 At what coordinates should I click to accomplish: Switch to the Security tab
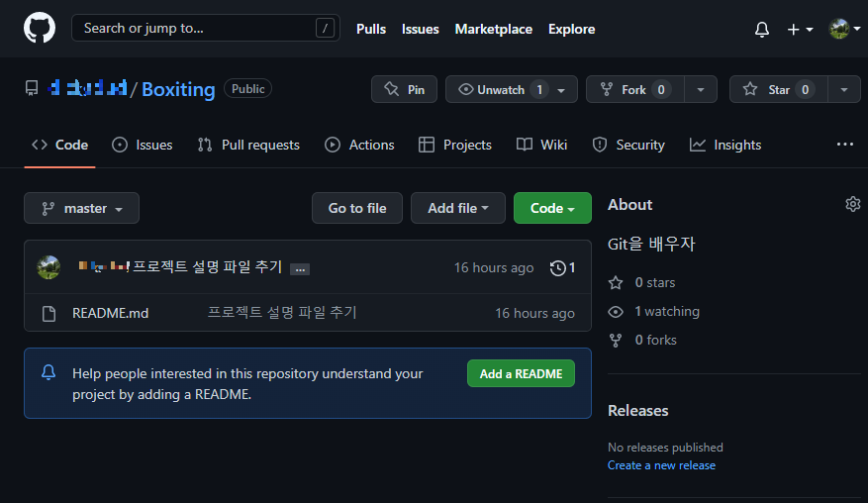tap(628, 146)
